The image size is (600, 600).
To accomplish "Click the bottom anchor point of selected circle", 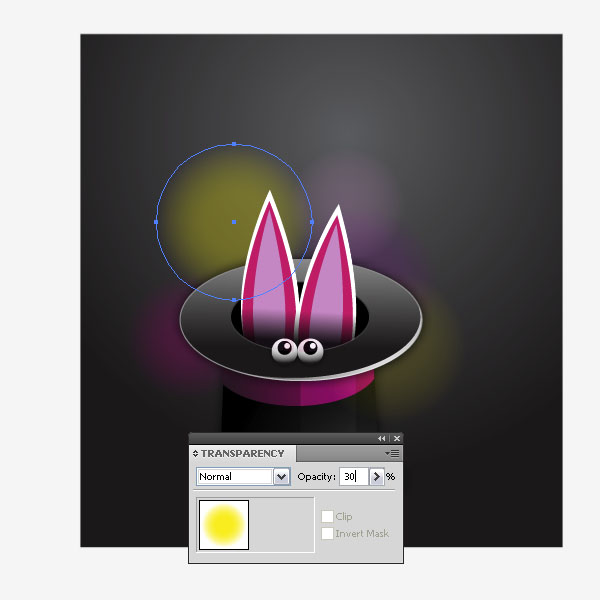I will click(x=234, y=300).
